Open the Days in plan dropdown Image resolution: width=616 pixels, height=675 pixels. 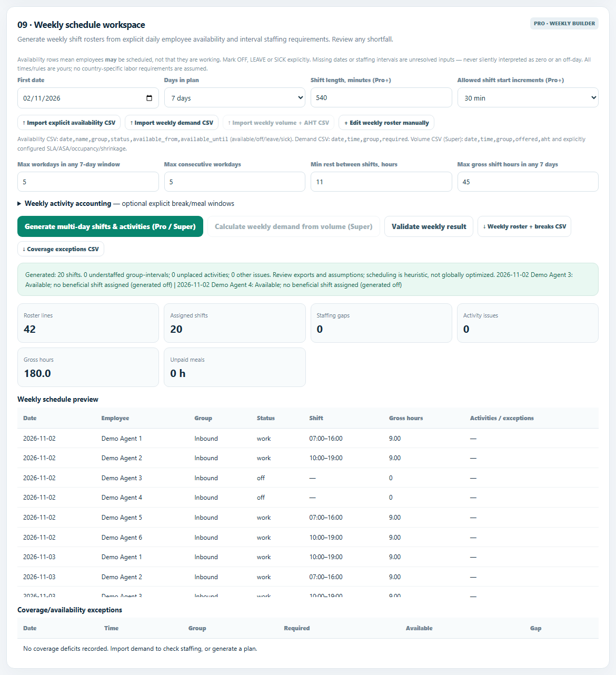pyautogui.click(x=234, y=98)
